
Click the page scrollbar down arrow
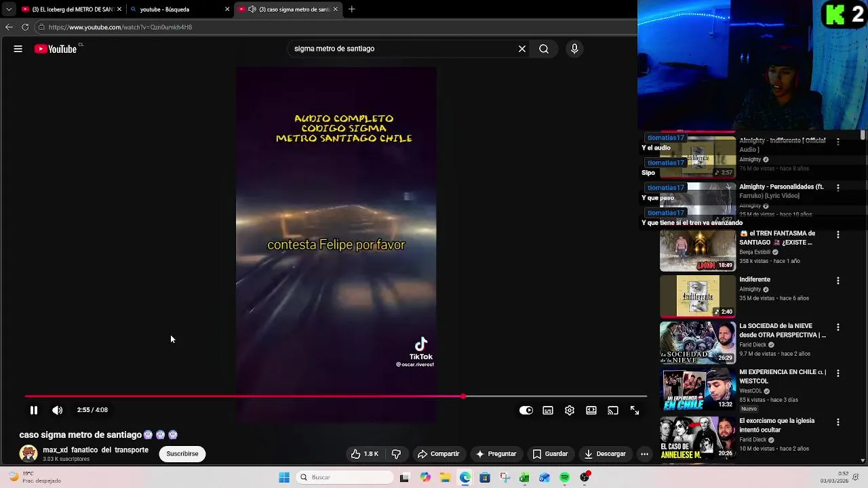[863, 461]
